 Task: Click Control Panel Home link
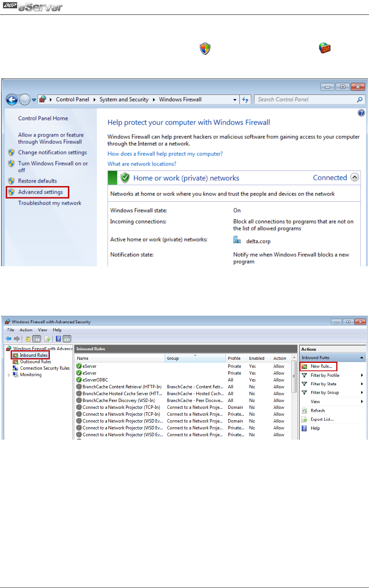[43, 118]
